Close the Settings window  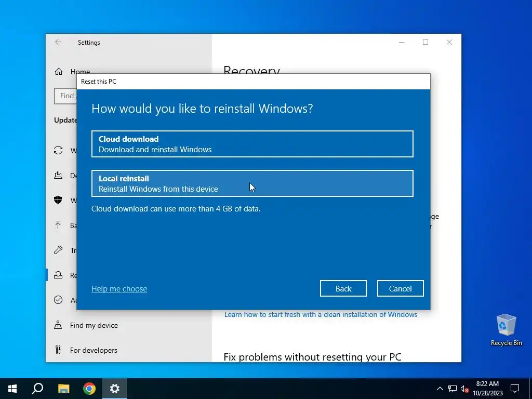click(x=449, y=42)
